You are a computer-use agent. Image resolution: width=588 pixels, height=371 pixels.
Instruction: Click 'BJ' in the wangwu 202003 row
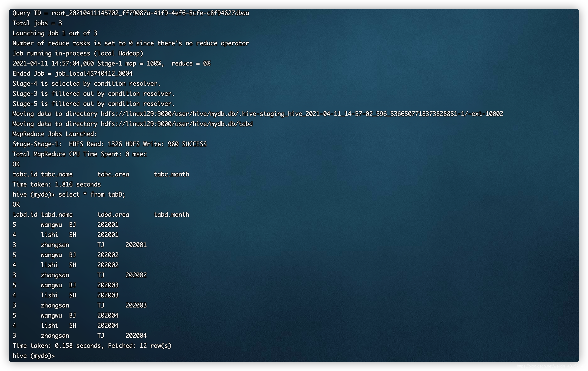pos(73,285)
